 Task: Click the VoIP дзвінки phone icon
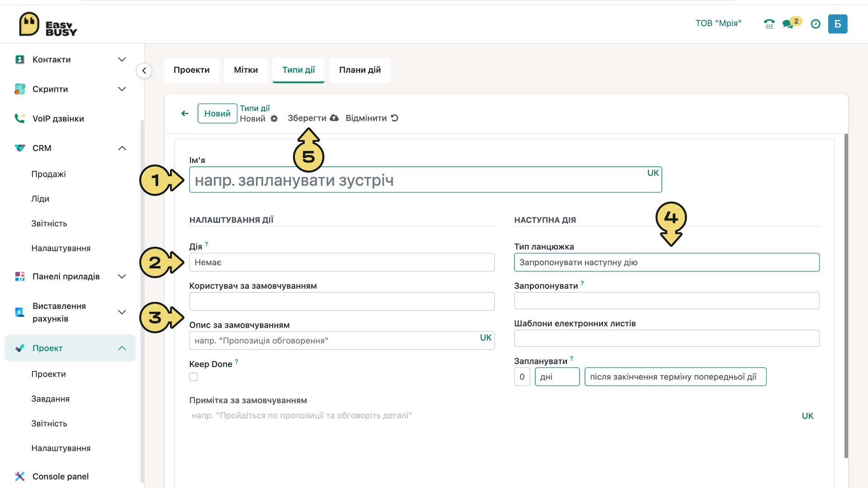pyautogui.click(x=19, y=118)
